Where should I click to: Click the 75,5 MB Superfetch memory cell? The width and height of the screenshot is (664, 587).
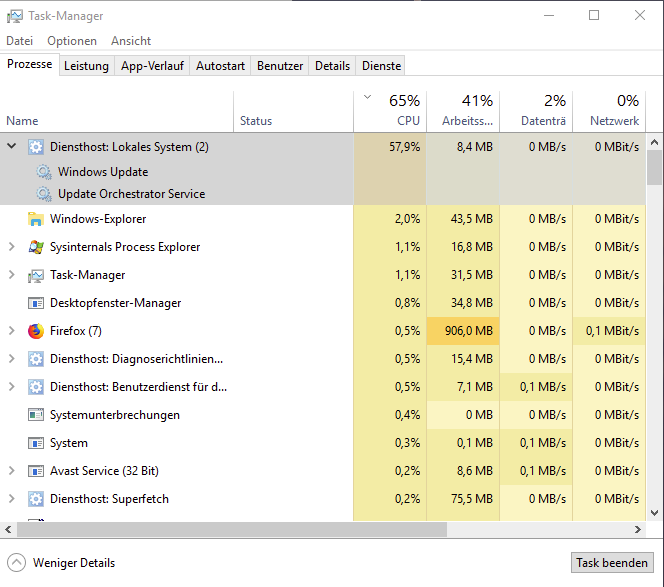[x=463, y=498]
